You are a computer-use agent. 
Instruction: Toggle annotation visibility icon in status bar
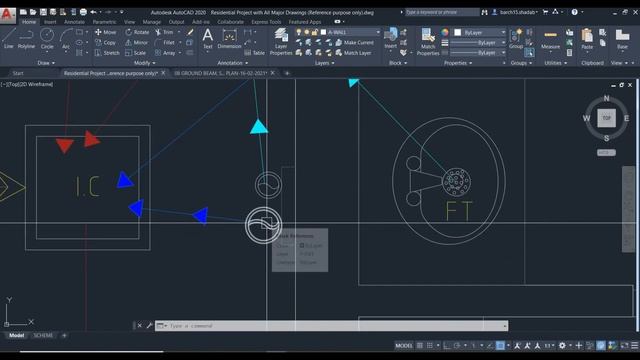tap(517, 346)
